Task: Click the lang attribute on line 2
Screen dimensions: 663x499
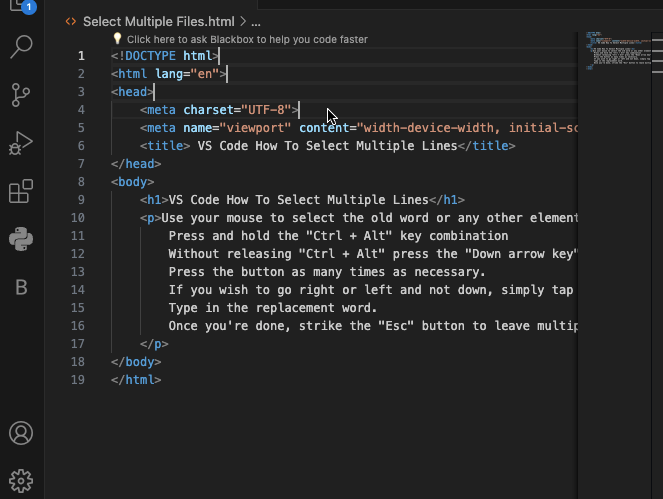Action: [169, 74]
